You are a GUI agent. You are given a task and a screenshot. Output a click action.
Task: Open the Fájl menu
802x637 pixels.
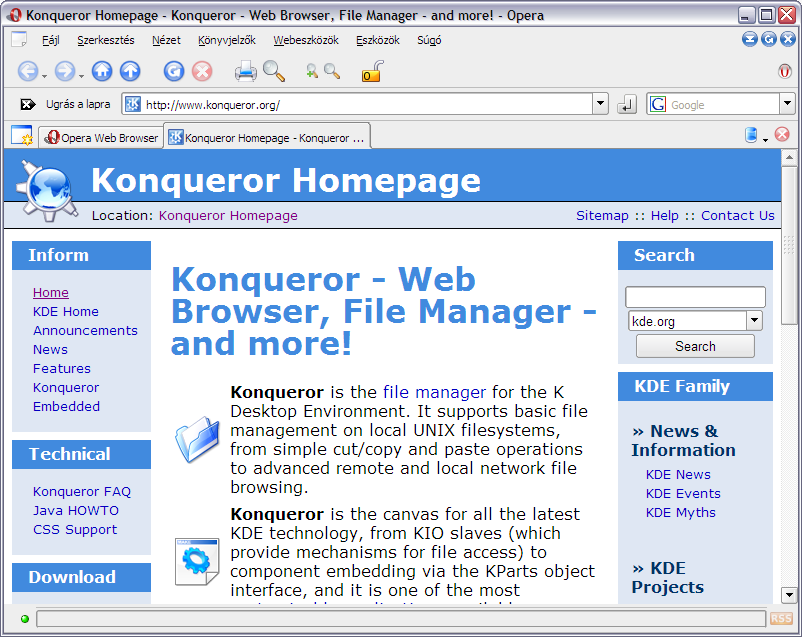51,40
